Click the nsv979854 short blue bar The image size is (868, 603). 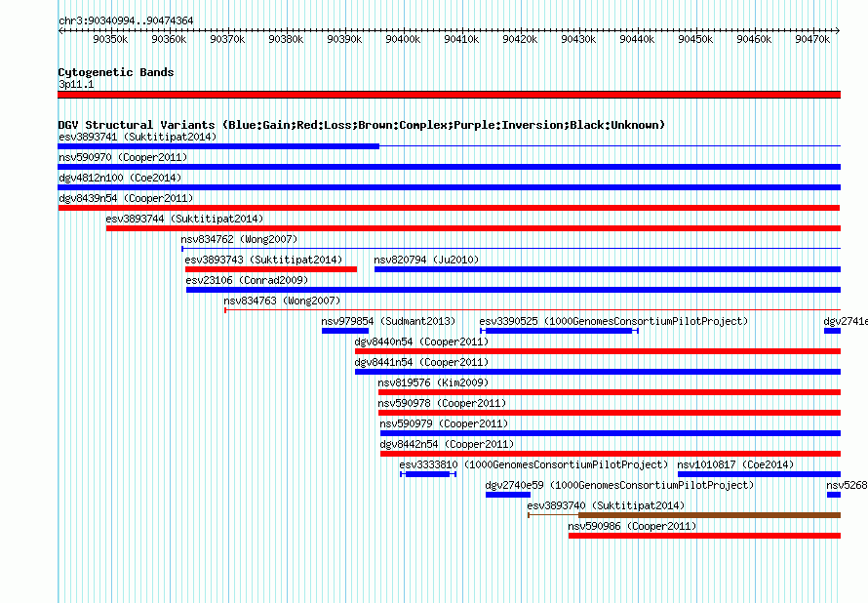click(x=345, y=331)
